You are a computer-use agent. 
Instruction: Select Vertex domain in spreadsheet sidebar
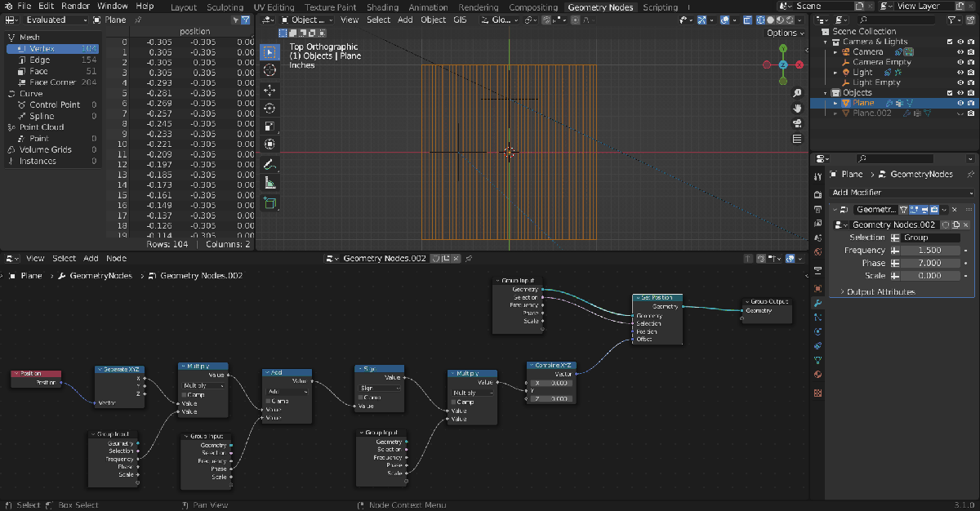[x=52, y=48]
